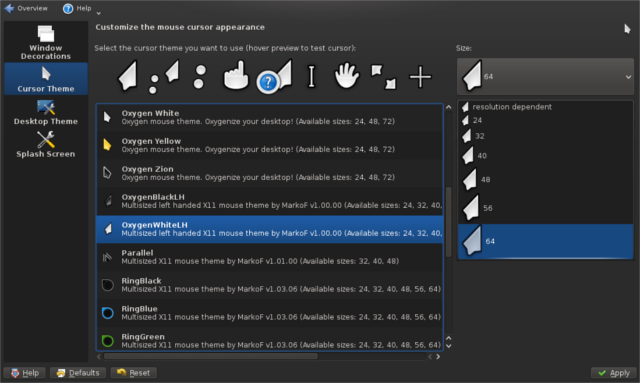
Task: Click the Oxygen Yellow arrow icon
Action: point(107,145)
